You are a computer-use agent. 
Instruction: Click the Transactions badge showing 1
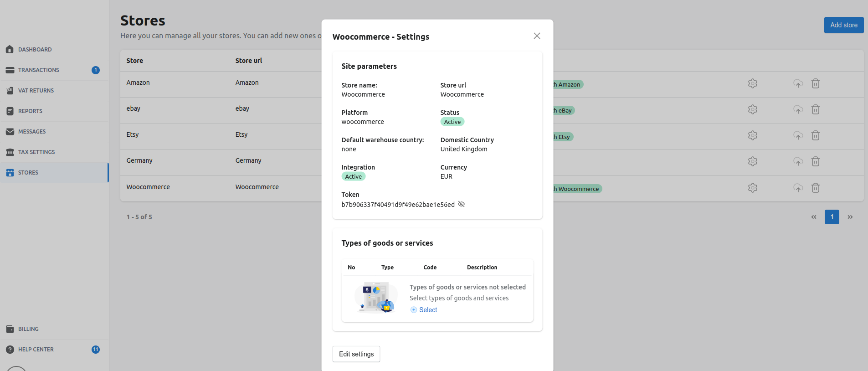coord(95,70)
